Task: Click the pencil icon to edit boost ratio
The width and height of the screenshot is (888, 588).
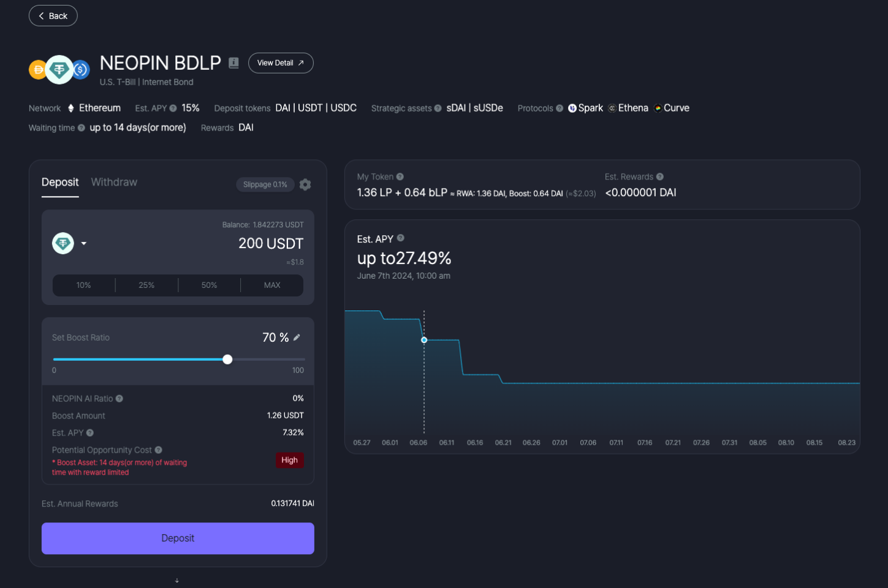Action: click(297, 337)
